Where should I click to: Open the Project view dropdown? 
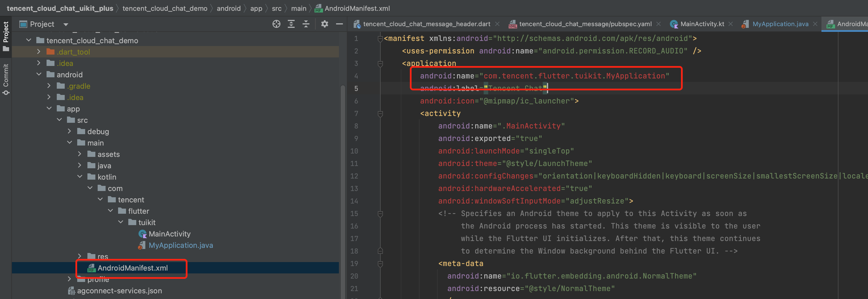(66, 24)
